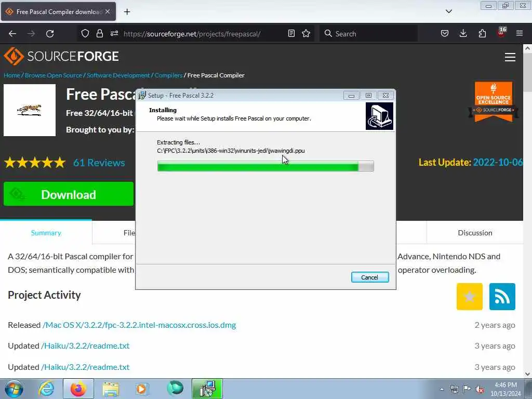Open the Windows Start menu

[14, 389]
